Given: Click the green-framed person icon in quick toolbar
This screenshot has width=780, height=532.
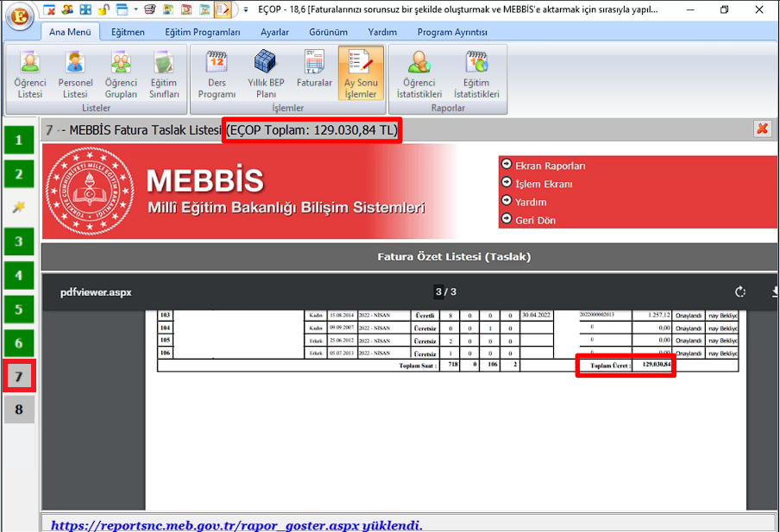Looking at the screenshot, I should click(168, 9).
